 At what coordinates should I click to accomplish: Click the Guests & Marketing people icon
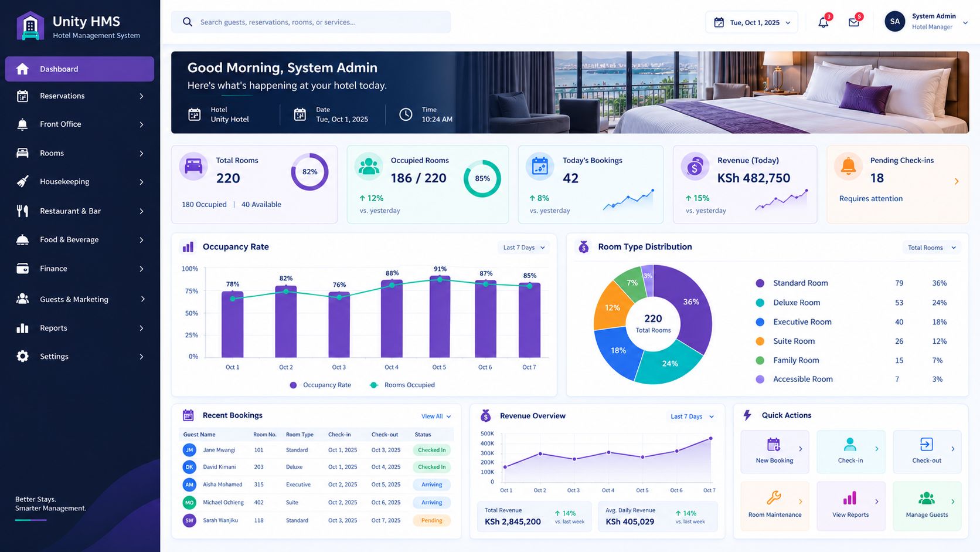22,299
